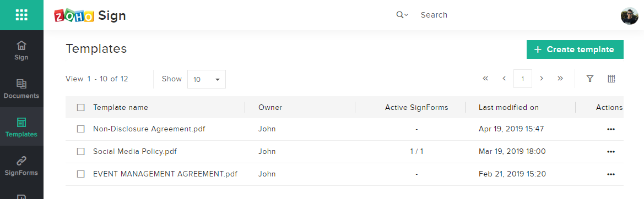Click the filter funnel icon

(590, 79)
